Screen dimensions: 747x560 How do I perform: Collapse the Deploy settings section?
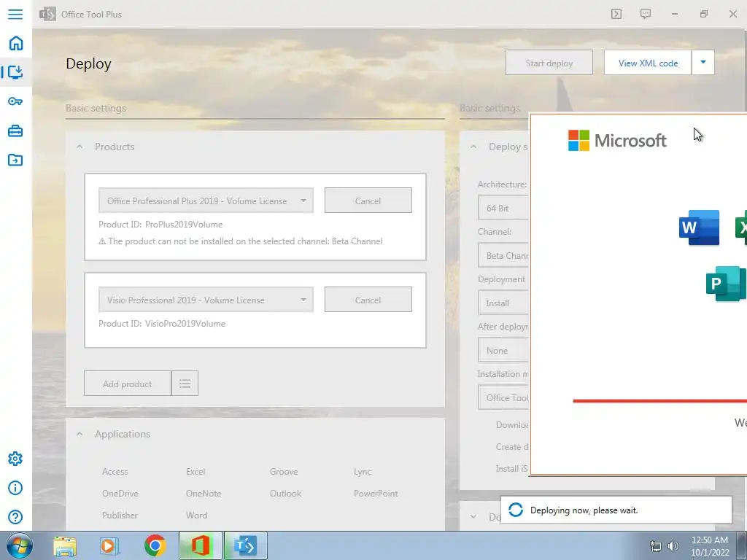point(473,147)
